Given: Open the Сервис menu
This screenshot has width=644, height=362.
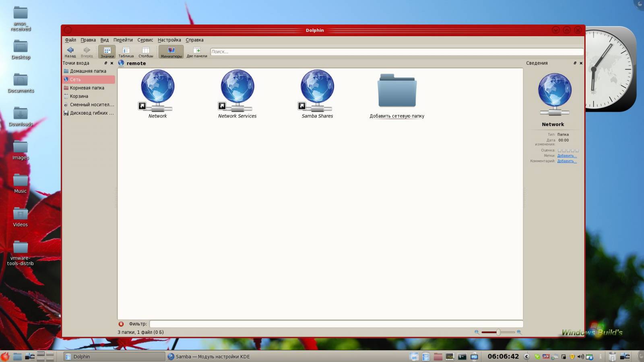Looking at the screenshot, I should pos(145,40).
